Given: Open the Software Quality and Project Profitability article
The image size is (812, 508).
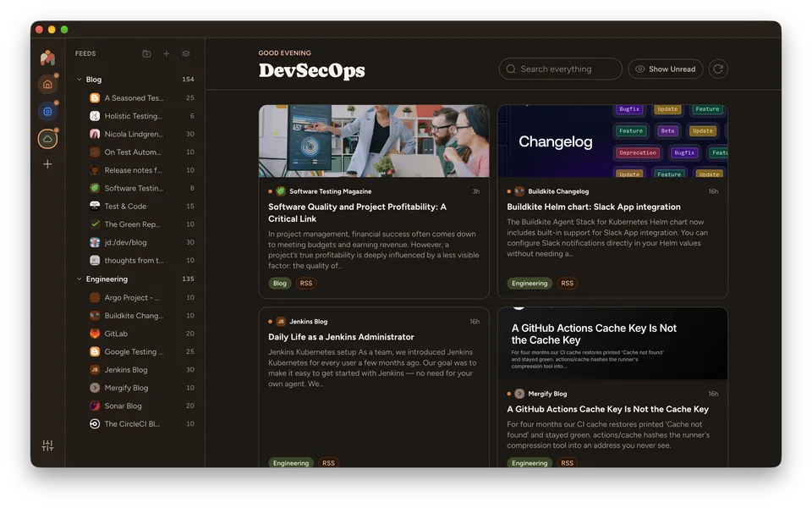Looking at the screenshot, I should tap(357, 213).
